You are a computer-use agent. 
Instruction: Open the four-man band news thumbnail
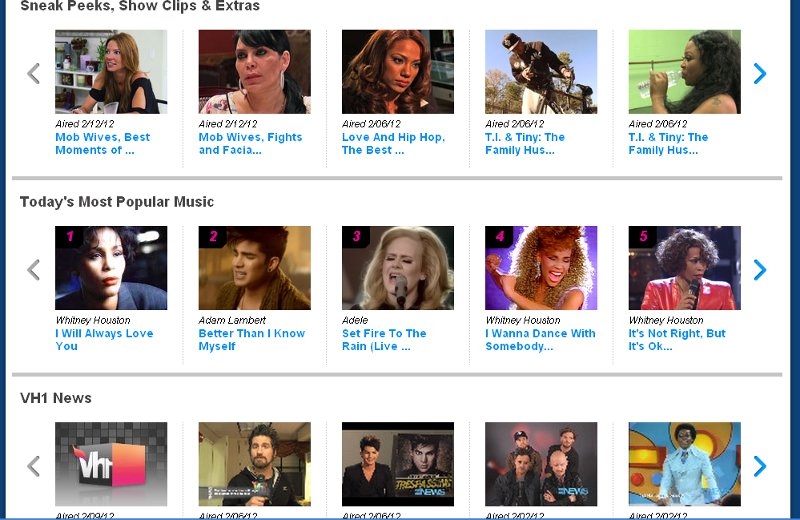point(541,464)
